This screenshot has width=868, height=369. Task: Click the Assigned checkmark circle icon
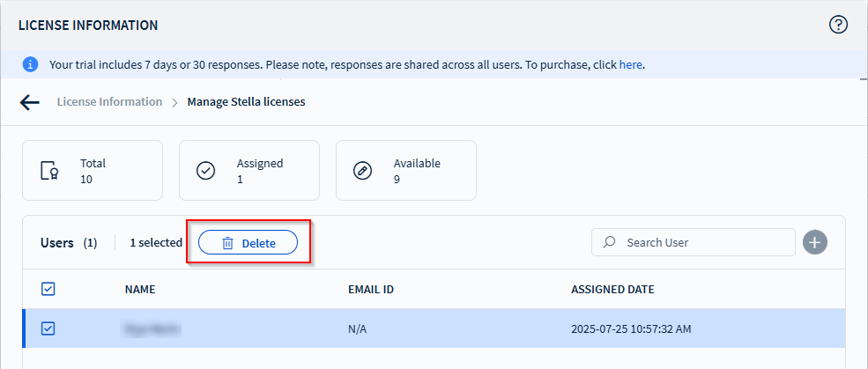point(206,171)
